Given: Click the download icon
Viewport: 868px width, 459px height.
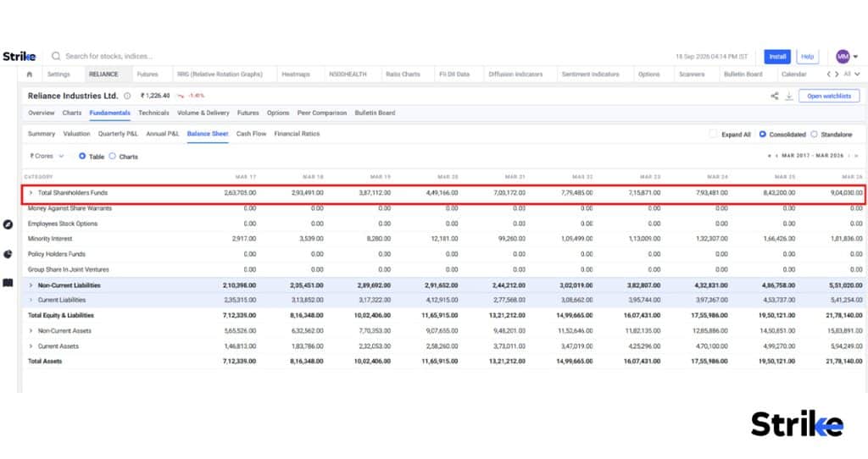Looking at the screenshot, I should (x=789, y=97).
